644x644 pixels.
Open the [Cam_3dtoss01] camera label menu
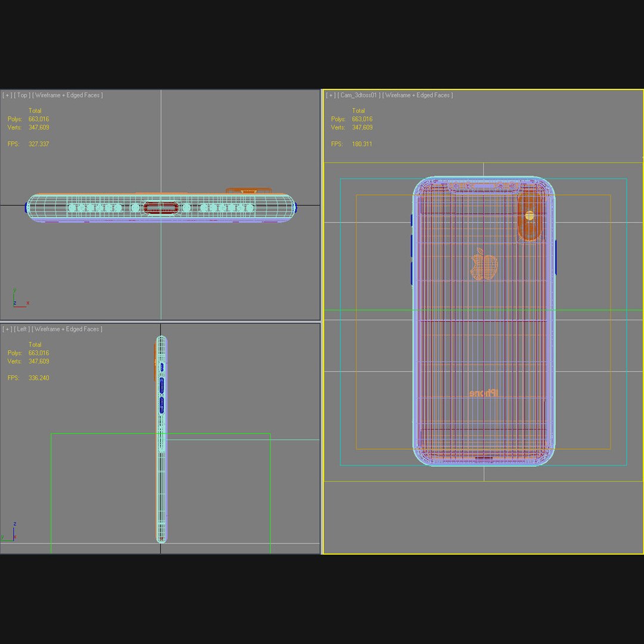click(358, 95)
